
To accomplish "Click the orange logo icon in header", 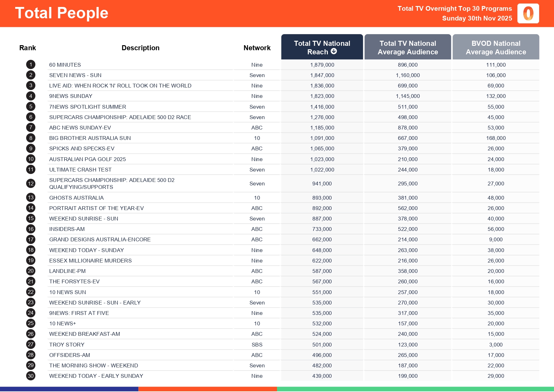I will pyautogui.click(x=528, y=14).
